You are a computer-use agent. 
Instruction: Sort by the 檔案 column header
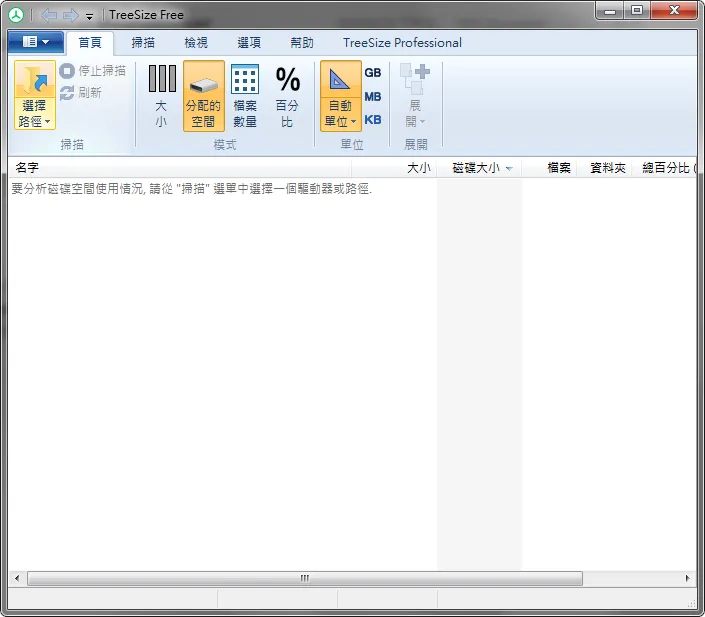click(549, 168)
